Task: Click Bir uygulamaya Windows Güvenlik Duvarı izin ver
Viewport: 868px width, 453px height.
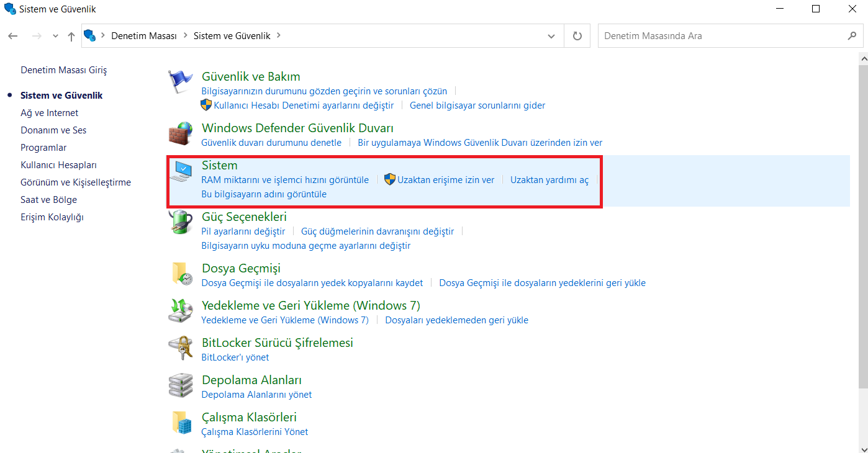Action: pos(480,143)
